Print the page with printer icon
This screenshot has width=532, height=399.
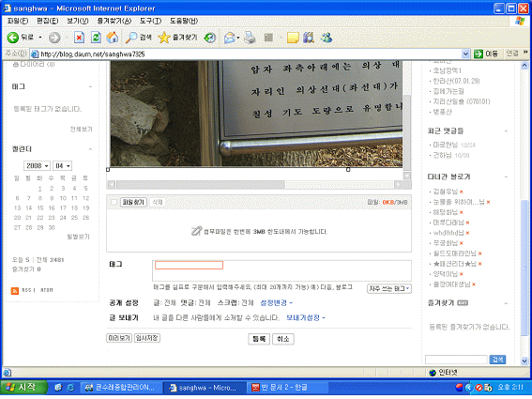pos(251,38)
